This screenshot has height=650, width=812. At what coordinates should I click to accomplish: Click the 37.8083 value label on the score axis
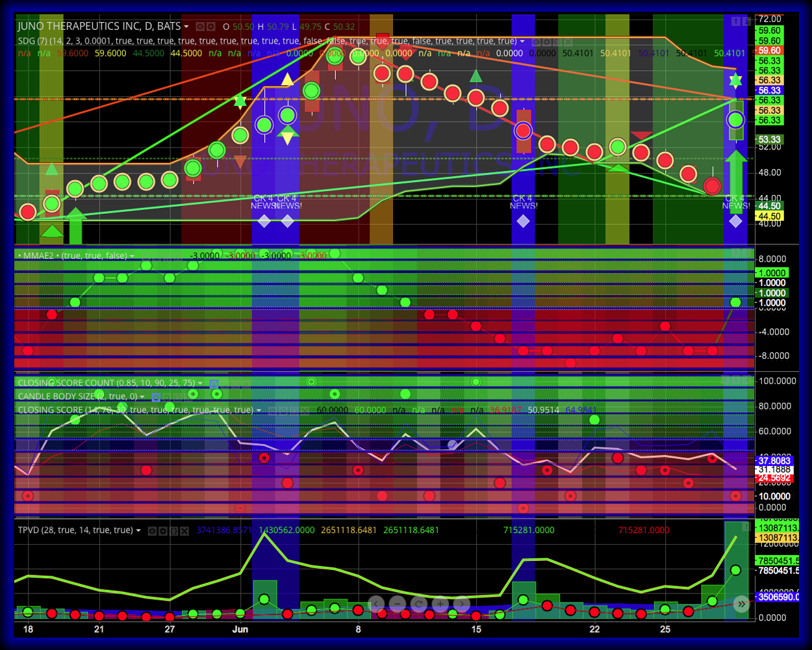pyautogui.click(x=774, y=461)
